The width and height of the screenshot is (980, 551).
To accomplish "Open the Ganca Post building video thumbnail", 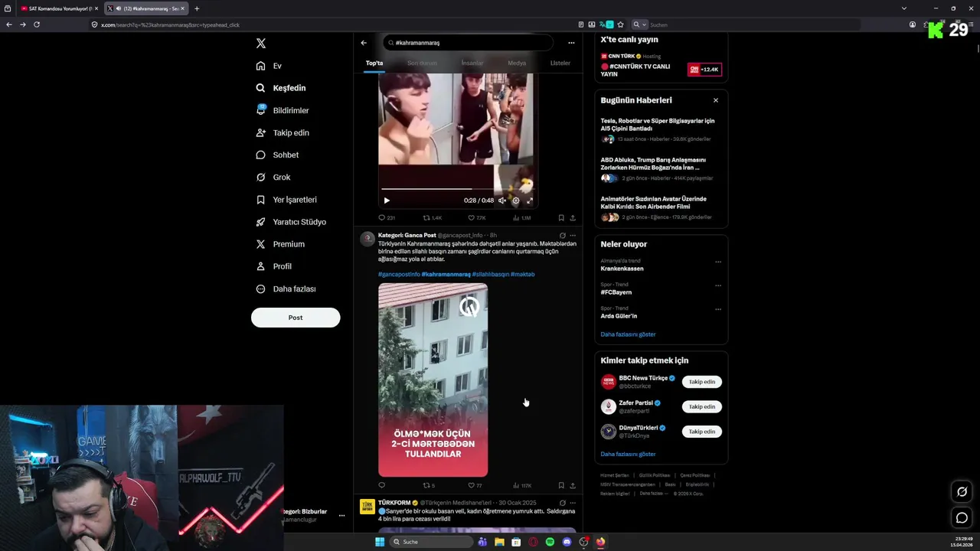I will pos(433,380).
